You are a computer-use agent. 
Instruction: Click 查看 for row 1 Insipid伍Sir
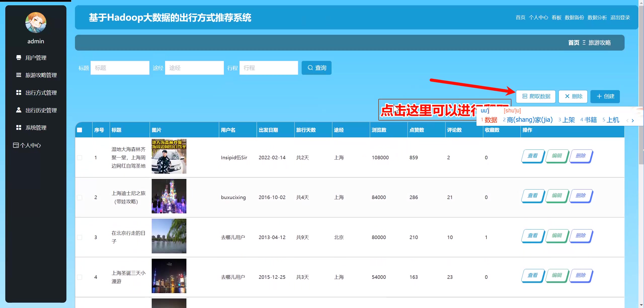533,156
